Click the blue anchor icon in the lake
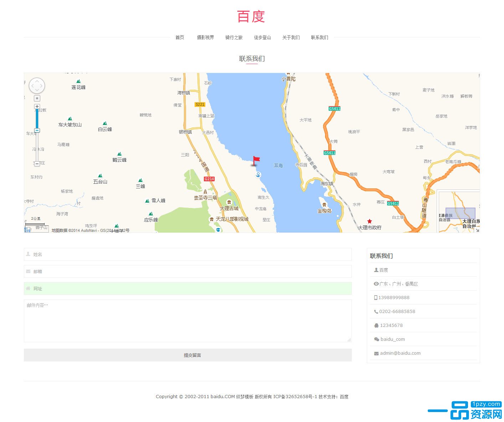This screenshot has width=504, height=422. coord(258,174)
